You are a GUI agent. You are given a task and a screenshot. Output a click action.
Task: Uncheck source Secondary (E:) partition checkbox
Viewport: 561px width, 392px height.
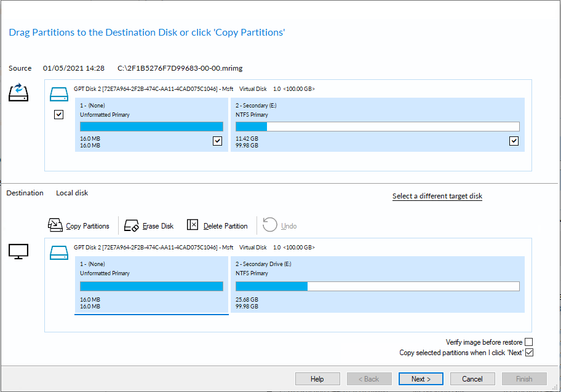pyautogui.click(x=514, y=141)
